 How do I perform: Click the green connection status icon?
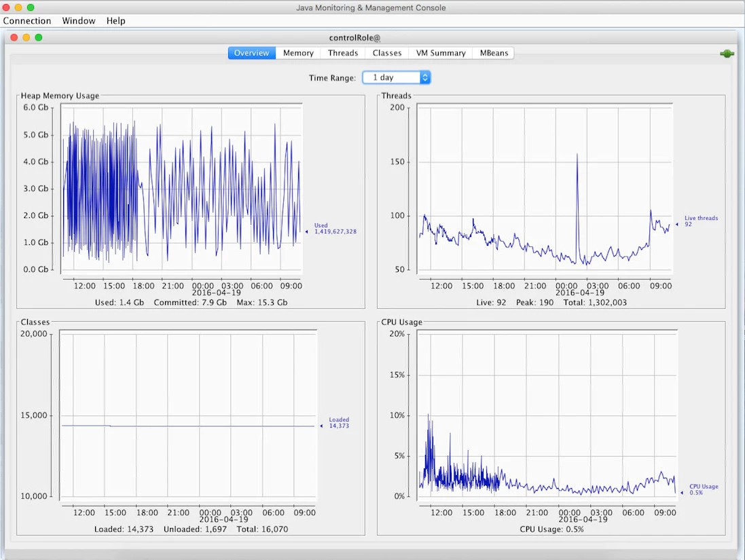[x=727, y=54]
